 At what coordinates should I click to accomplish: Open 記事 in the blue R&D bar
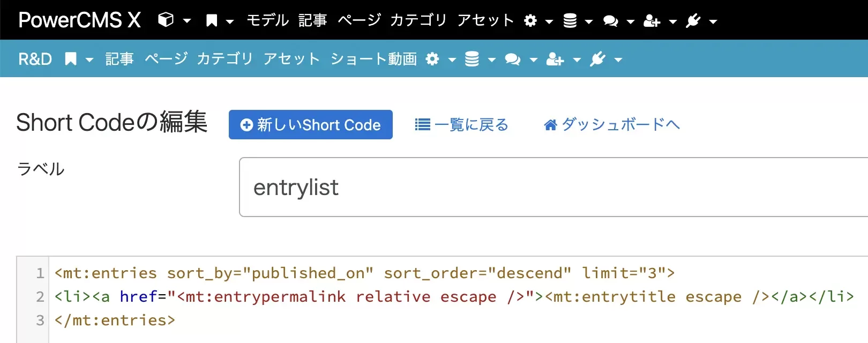tap(119, 59)
